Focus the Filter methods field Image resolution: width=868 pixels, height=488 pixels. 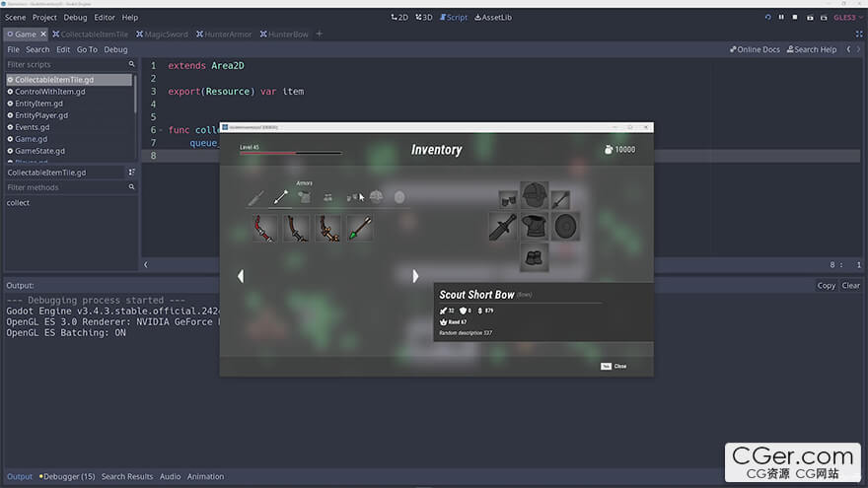tap(70, 187)
